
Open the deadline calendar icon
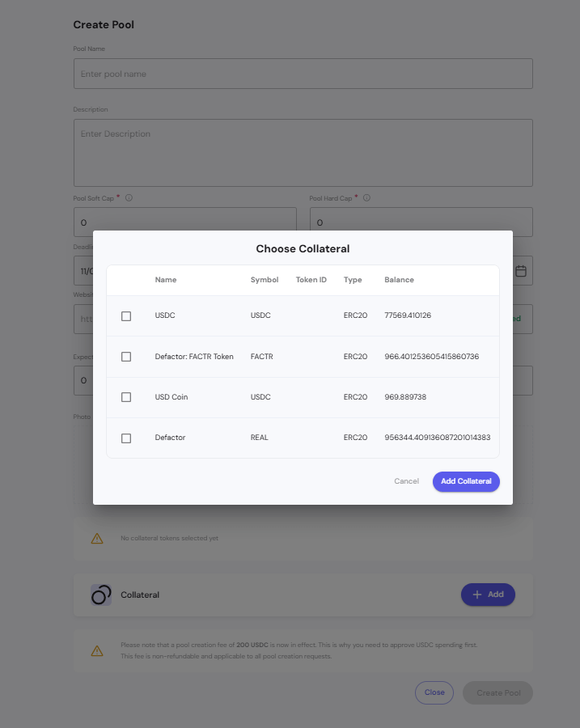(521, 271)
